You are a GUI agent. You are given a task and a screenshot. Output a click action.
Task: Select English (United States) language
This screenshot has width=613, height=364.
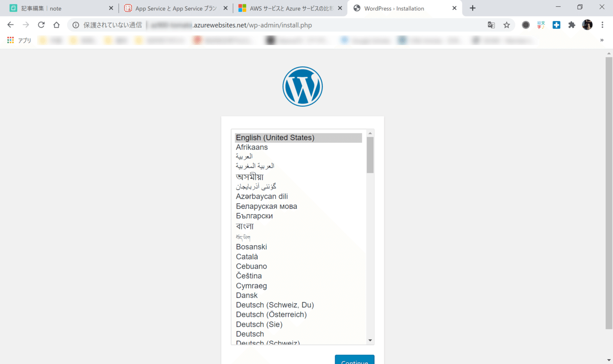click(298, 137)
